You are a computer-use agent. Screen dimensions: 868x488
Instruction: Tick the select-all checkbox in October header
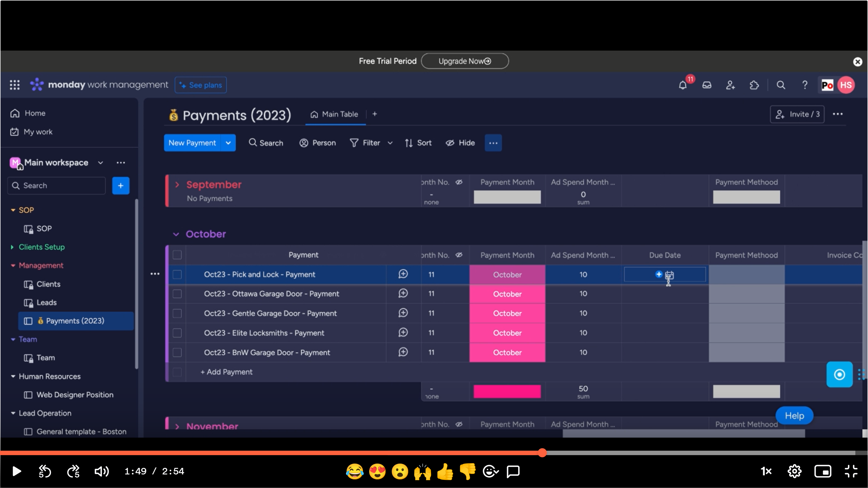(177, 255)
